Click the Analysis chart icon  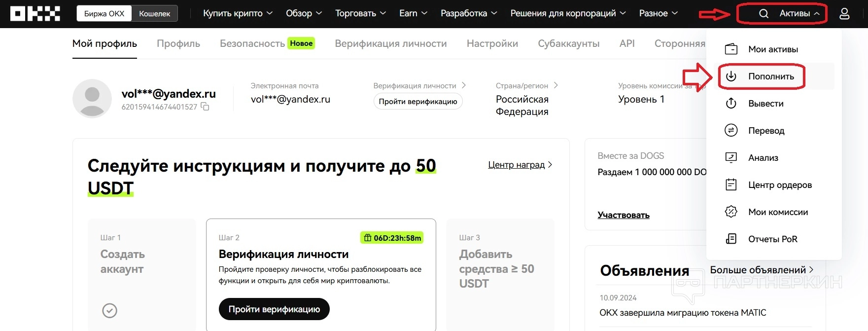(731, 158)
